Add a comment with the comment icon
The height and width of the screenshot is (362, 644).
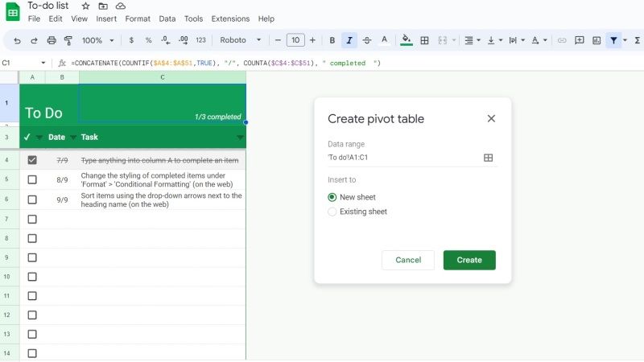[x=579, y=40]
